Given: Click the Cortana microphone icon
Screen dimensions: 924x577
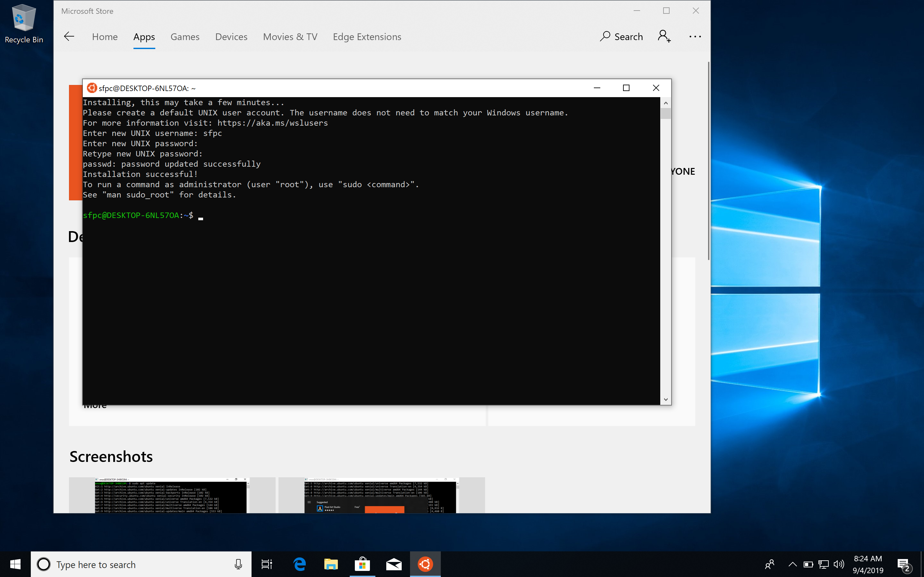Looking at the screenshot, I should click(238, 564).
